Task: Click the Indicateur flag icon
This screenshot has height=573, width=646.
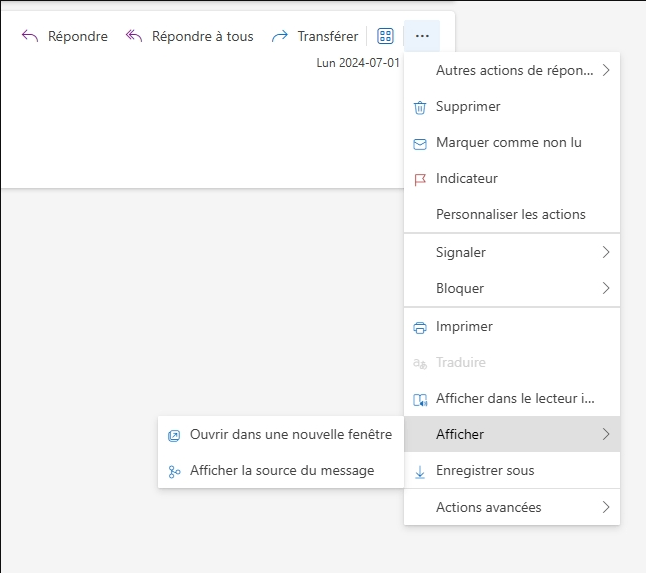Action: point(420,180)
